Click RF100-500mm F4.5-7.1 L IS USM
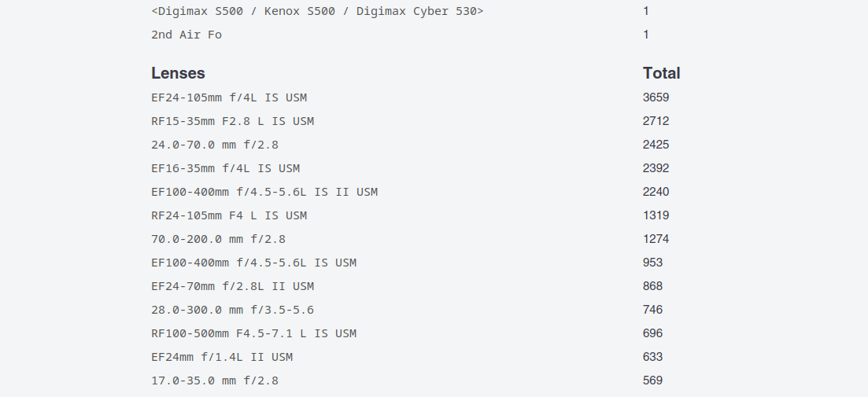 tap(253, 333)
